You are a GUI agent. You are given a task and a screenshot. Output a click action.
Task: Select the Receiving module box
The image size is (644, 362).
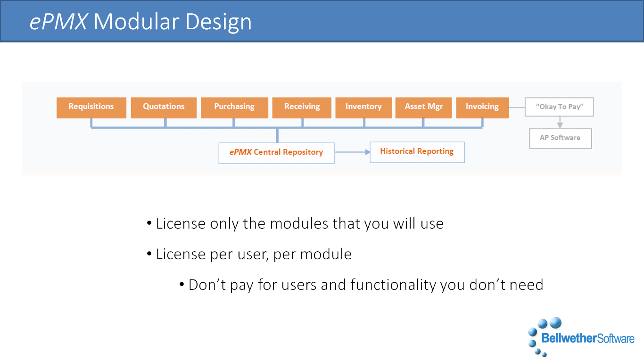(x=302, y=107)
